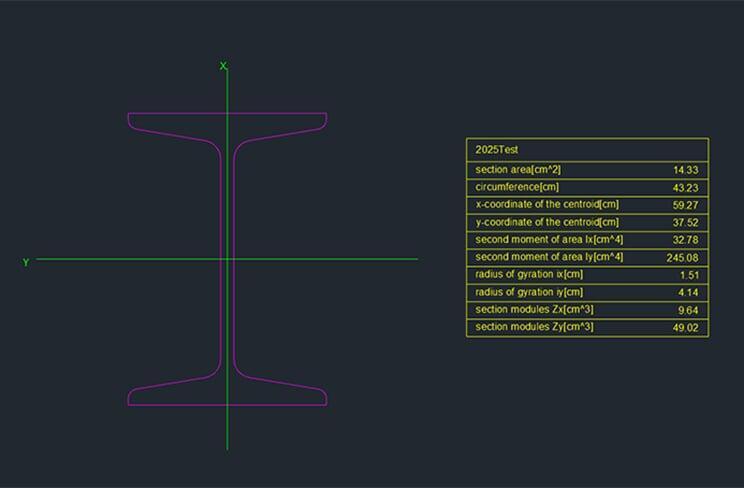Click radius of gyration iy label
This screenshot has width=744, height=488.
[x=529, y=292]
